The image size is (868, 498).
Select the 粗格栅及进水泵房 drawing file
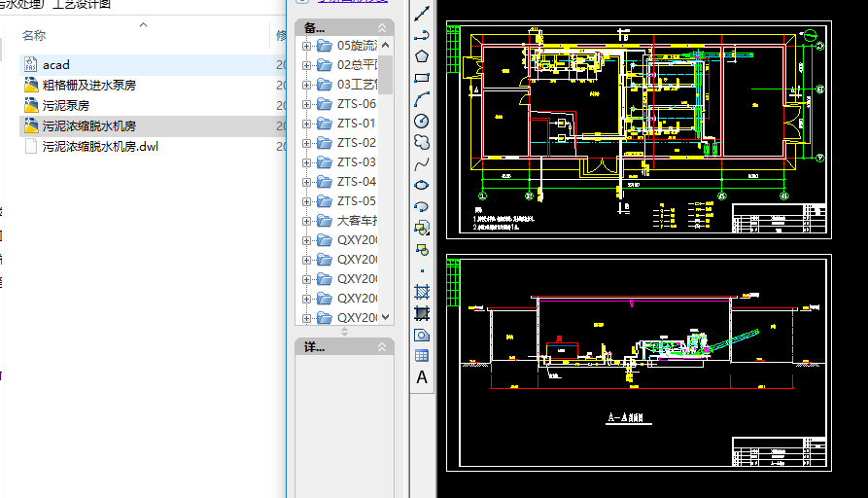tap(88, 86)
